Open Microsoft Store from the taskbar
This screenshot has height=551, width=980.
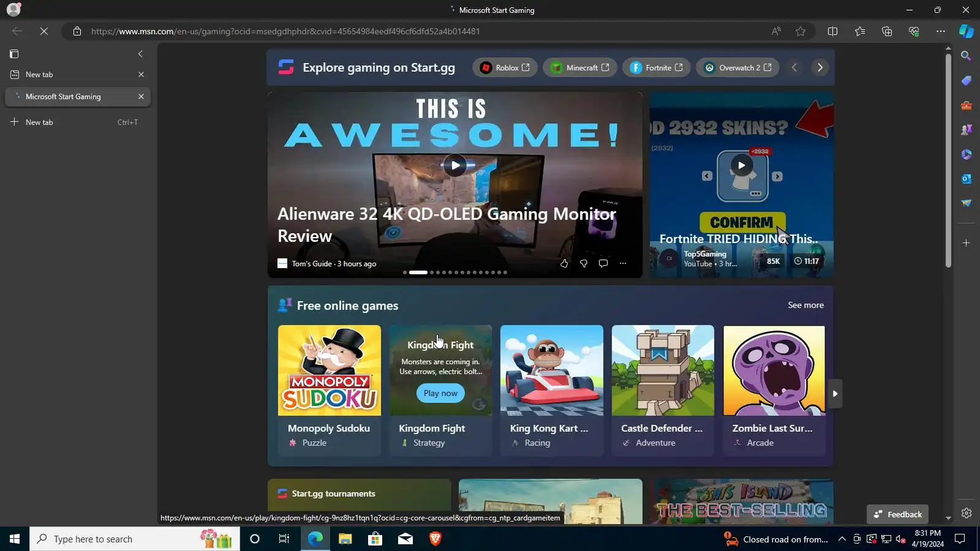point(375,539)
